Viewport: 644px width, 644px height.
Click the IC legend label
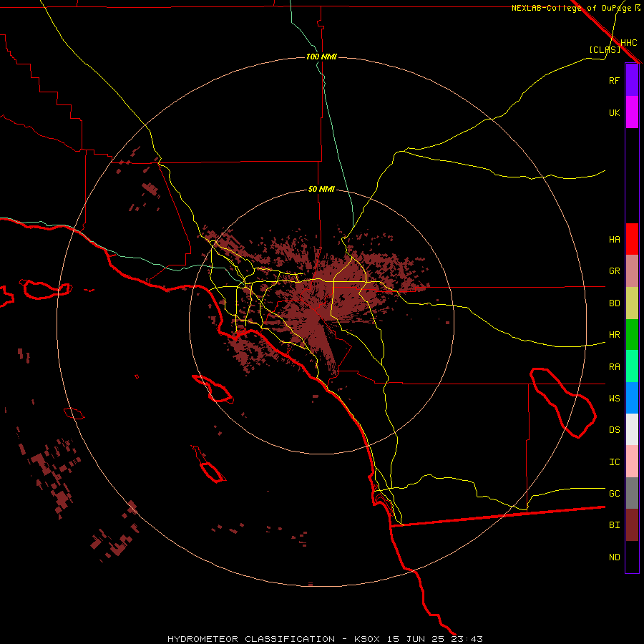coord(615,462)
